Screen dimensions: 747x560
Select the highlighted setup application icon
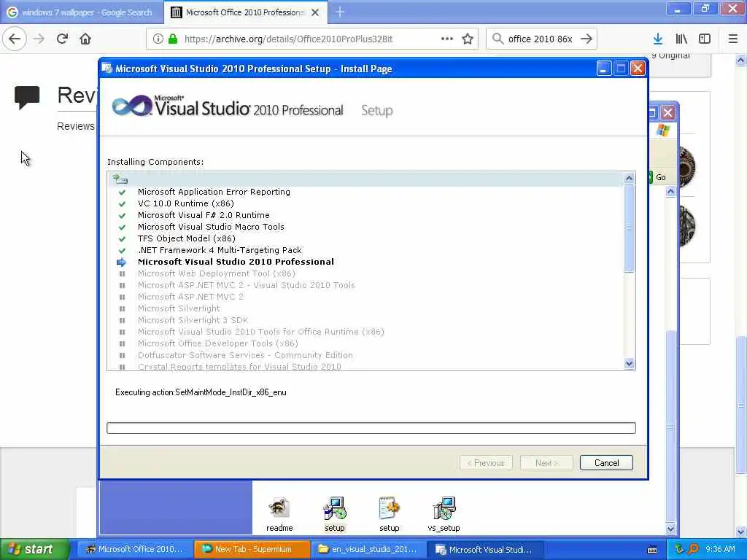335,508
